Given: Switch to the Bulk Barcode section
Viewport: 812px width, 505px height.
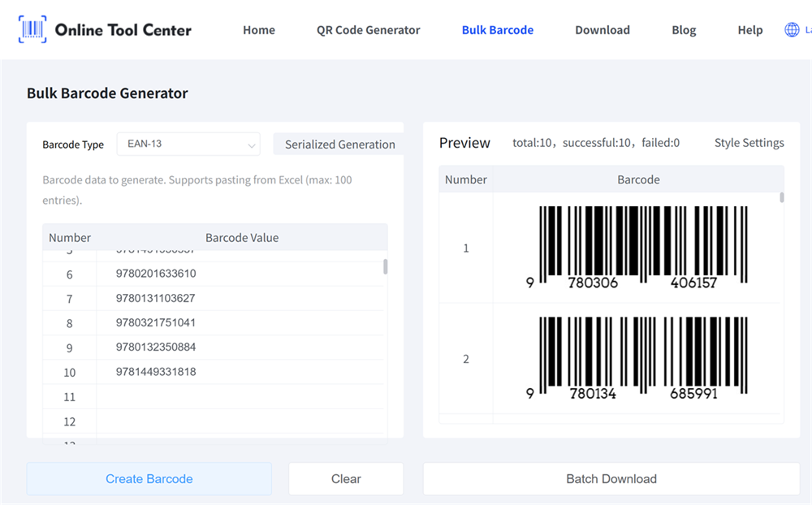Looking at the screenshot, I should point(497,29).
